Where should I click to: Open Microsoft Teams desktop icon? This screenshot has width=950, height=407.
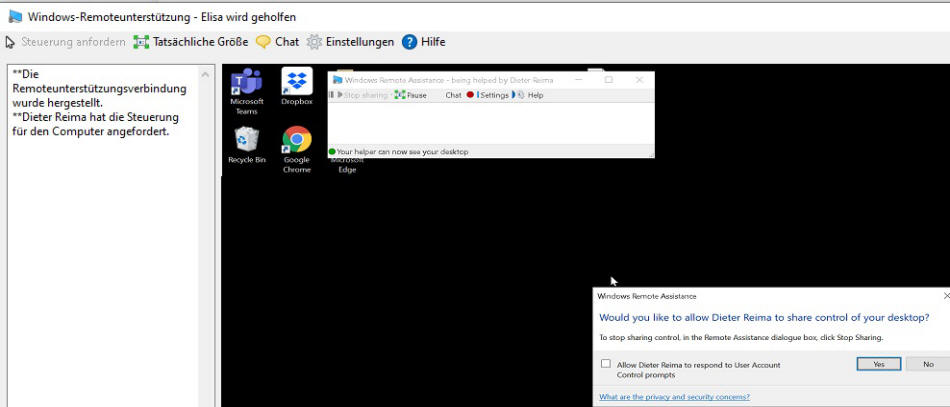pos(247,91)
